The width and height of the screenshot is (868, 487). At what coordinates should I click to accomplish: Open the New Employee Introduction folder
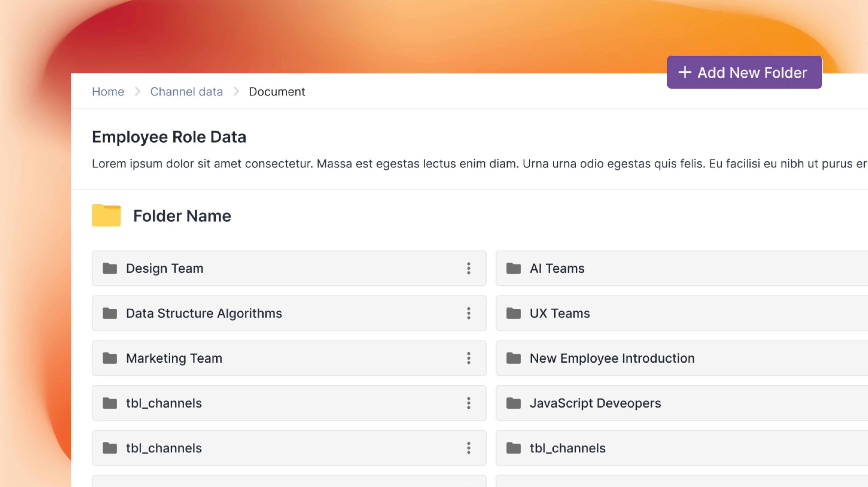682,358
